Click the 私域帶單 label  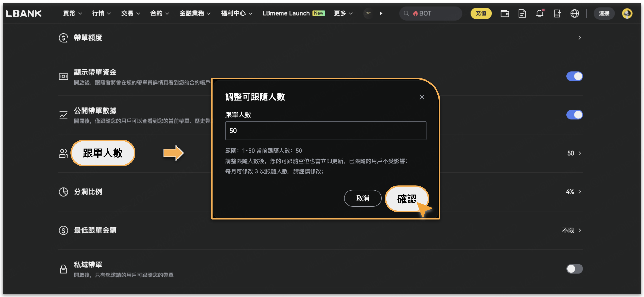pos(88,265)
